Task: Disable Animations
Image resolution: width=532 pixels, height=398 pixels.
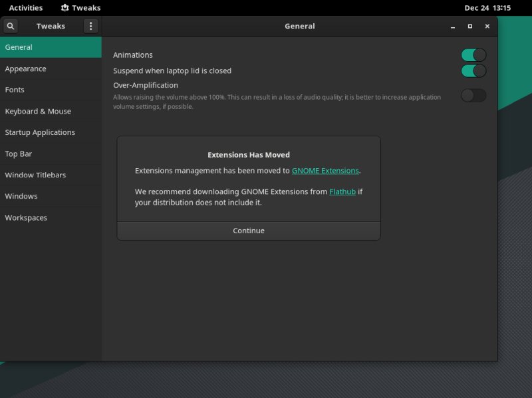Action: click(x=473, y=54)
